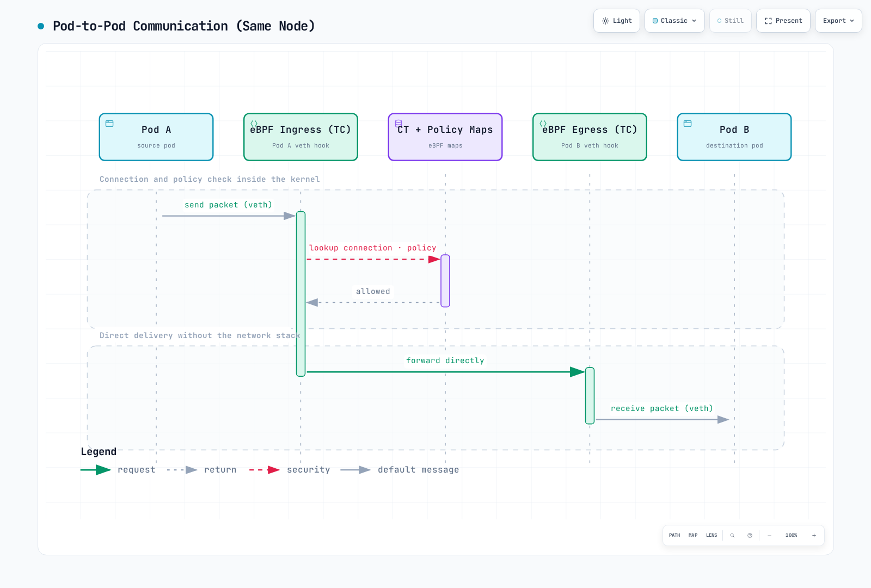871x588 pixels.
Task: Toggle the Light theme button
Action: [x=617, y=21]
